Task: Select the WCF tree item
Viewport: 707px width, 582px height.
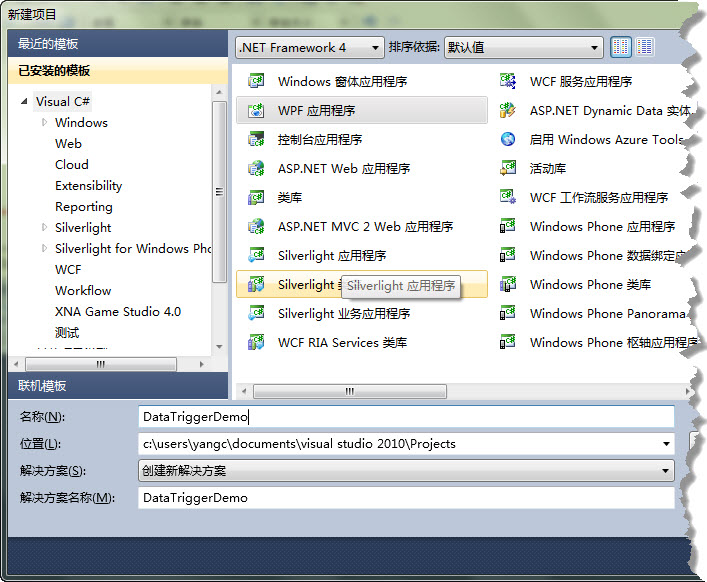Action: click(x=68, y=270)
